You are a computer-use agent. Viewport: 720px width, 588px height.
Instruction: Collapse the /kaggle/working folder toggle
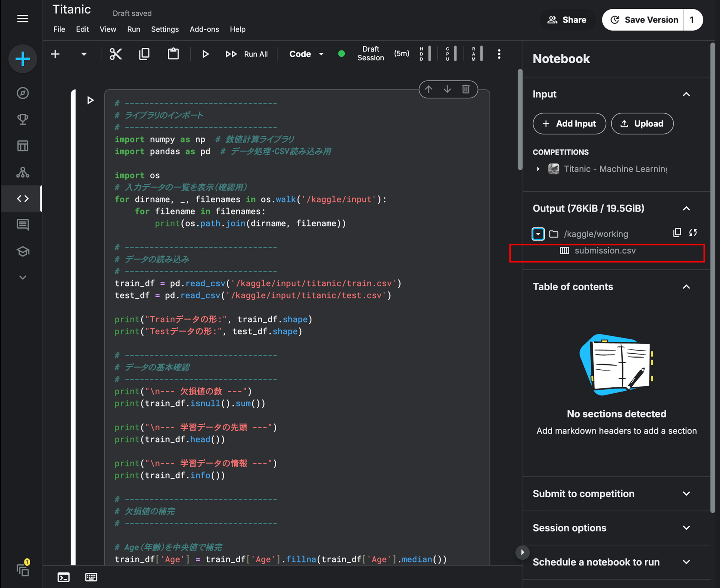click(x=538, y=234)
